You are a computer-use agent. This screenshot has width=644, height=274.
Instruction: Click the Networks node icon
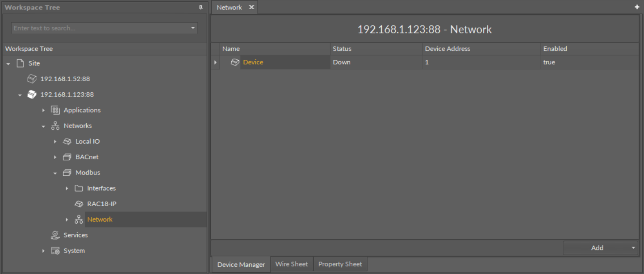pyautogui.click(x=55, y=126)
